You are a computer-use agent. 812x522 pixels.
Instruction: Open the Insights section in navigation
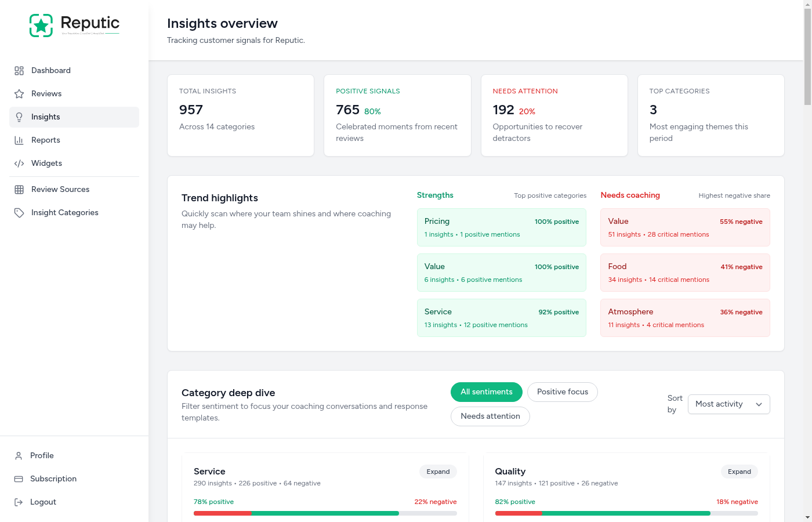click(45, 117)
